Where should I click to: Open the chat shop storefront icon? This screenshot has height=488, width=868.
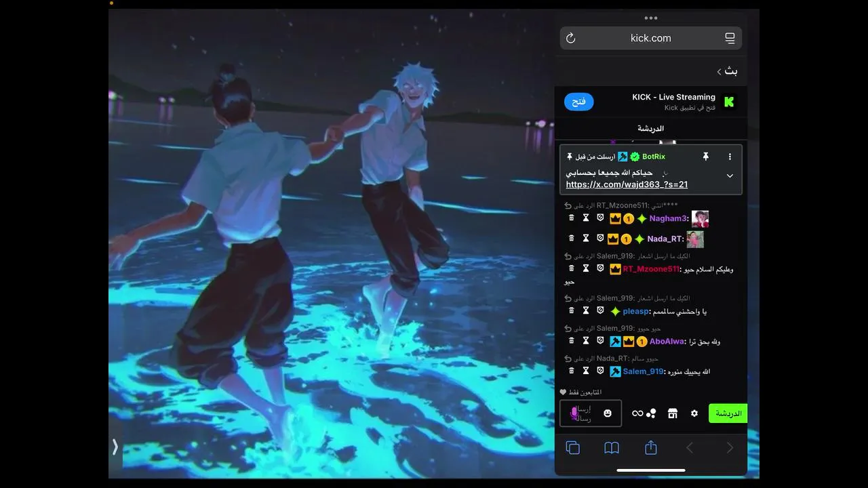(x=673, y=413)
